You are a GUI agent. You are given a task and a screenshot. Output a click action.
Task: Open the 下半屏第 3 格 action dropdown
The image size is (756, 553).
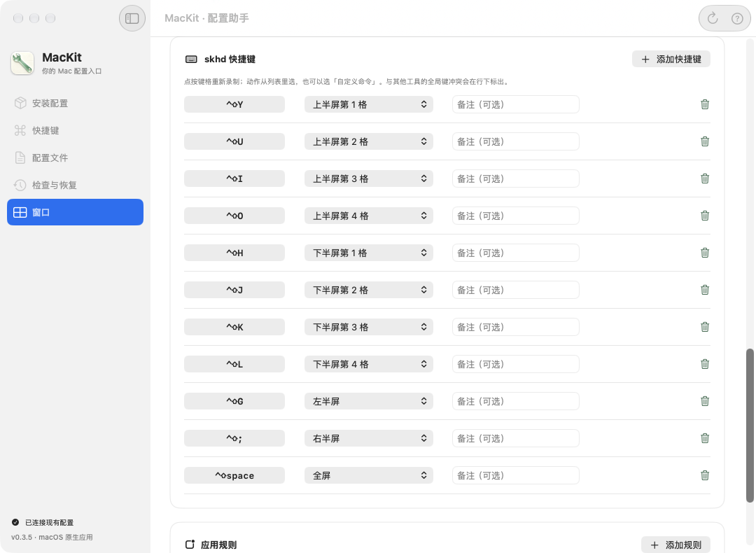pos(369,328)
